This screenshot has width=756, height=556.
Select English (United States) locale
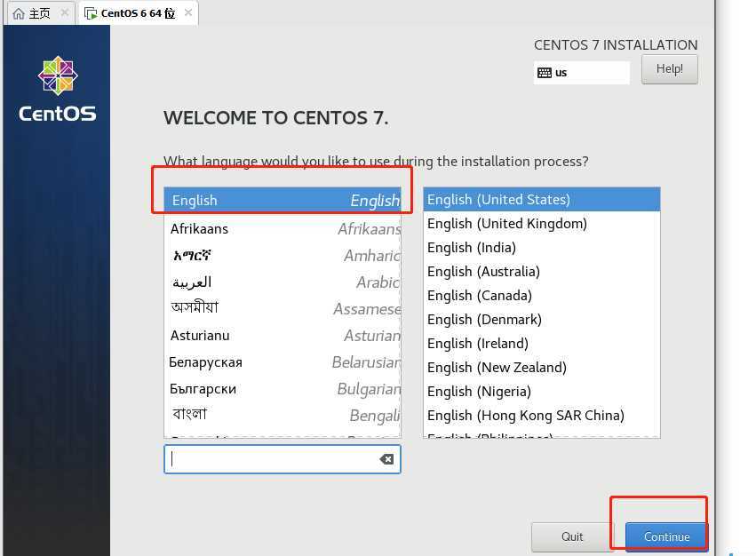(541, 200)
